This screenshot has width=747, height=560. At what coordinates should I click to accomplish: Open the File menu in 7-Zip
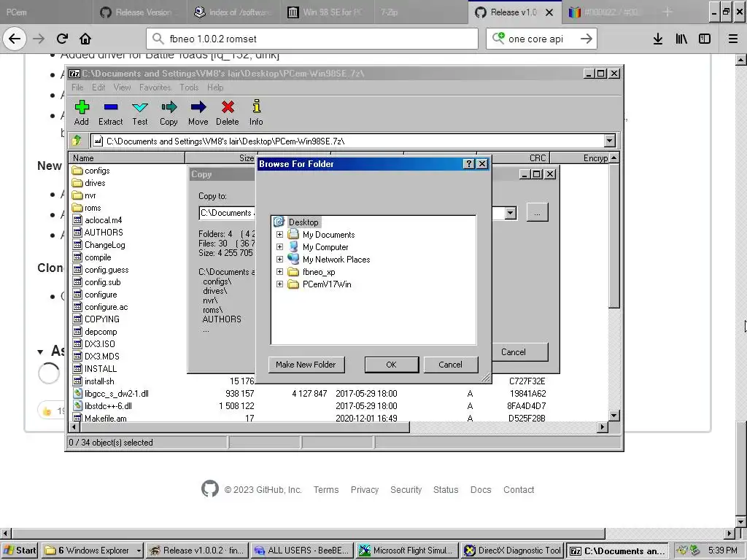[77, 87]
